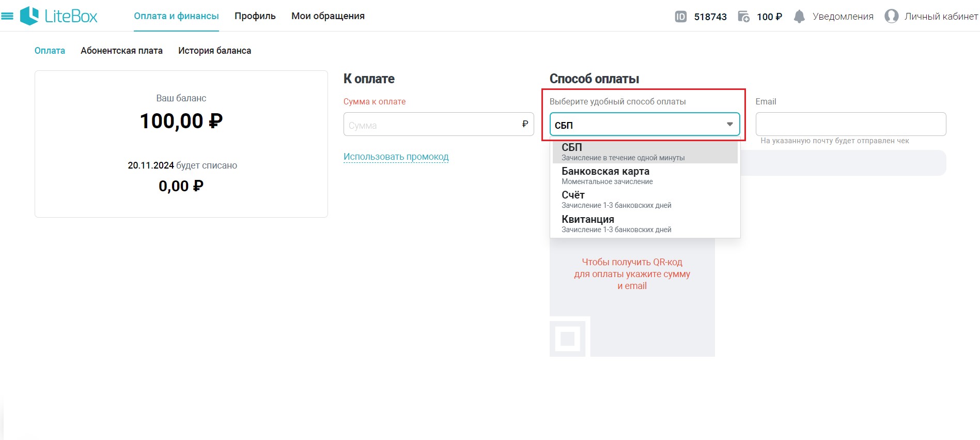Switch to Профиль tab

(x=255, y=16)
